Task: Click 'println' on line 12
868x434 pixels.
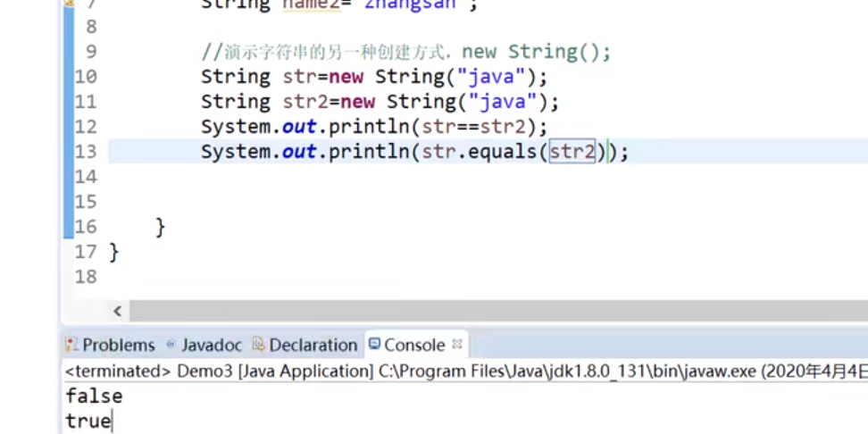Action: tap(369, 127)
